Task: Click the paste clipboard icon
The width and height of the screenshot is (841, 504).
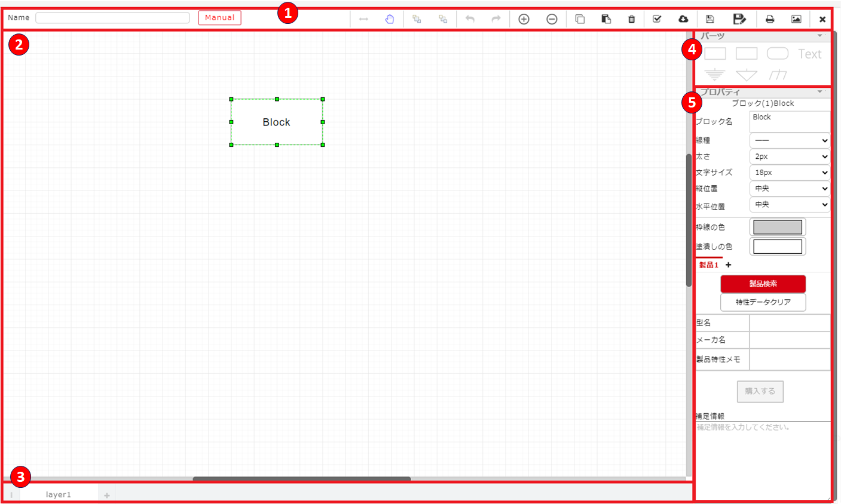Action: coord(606,19)
